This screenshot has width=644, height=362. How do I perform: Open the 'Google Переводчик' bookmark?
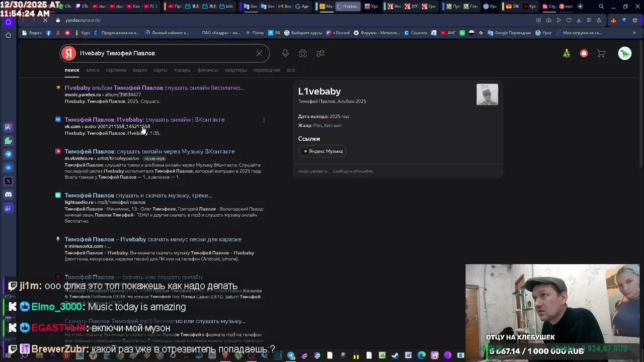(x=509, y=33)
